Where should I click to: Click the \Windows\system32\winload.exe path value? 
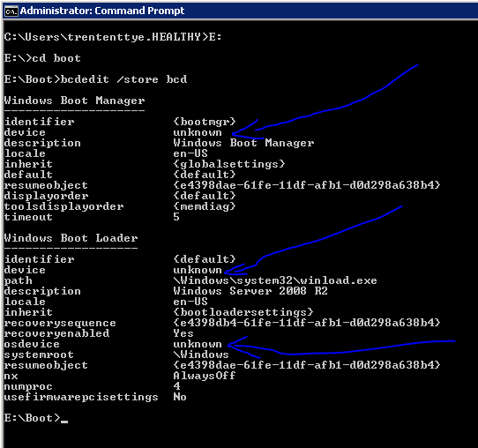click(275, 280)
